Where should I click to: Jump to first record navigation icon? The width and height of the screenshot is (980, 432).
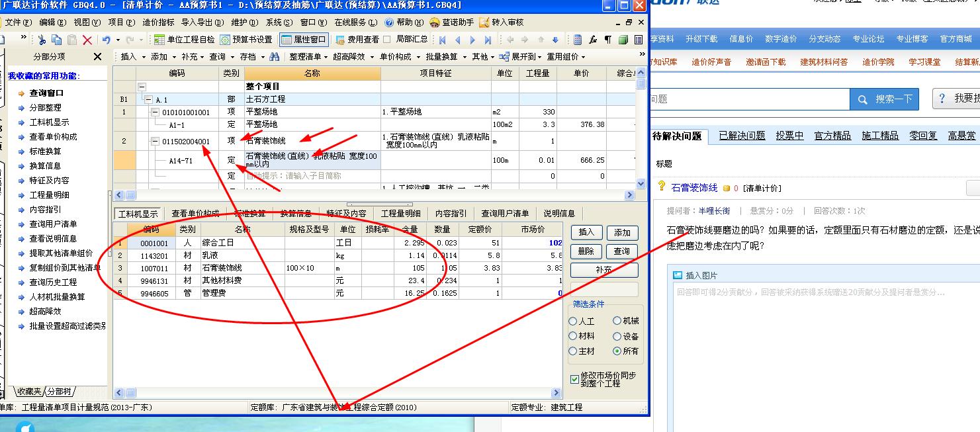pyautogui.click(x=443, y=40)
